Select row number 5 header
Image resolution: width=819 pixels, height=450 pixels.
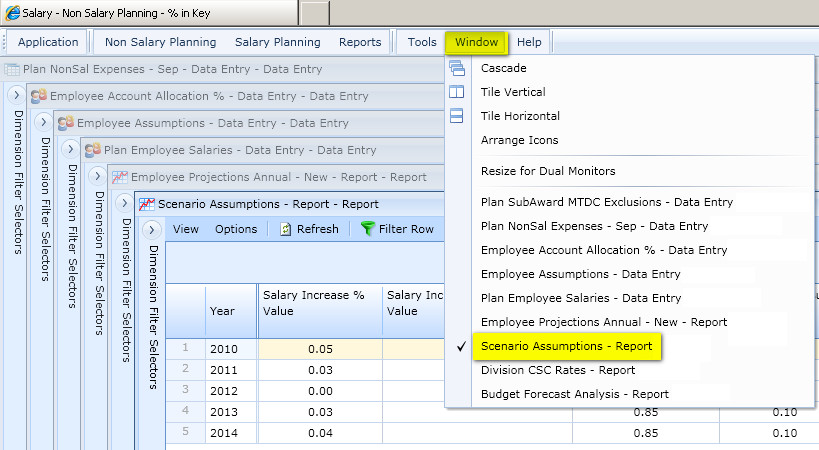[x=185, y=432]
